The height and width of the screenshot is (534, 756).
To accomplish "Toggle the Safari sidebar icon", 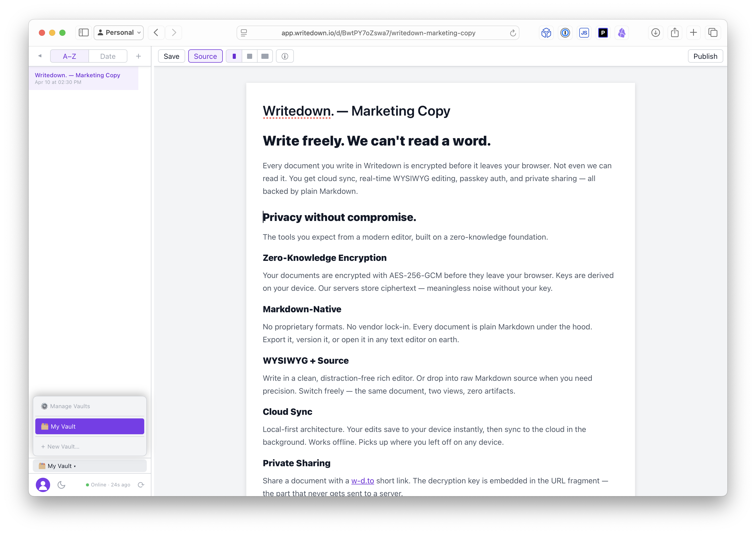I will 83,32.
